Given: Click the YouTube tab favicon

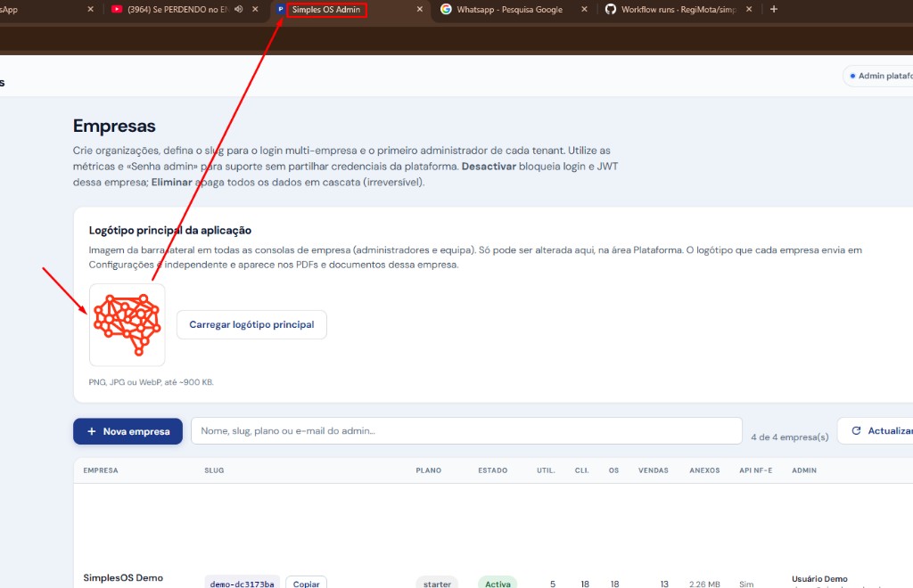Looking at the screenshot, I should pyautogui.click(x=118, y=9).
